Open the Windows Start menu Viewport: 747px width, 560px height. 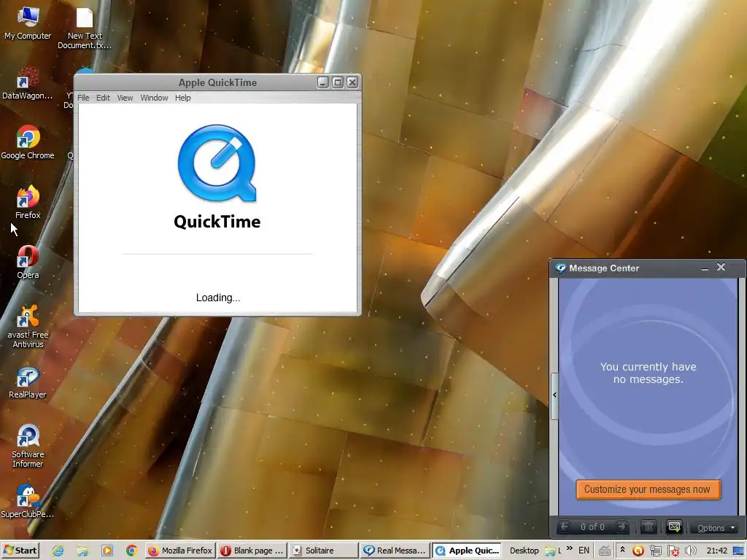(20, 551)
